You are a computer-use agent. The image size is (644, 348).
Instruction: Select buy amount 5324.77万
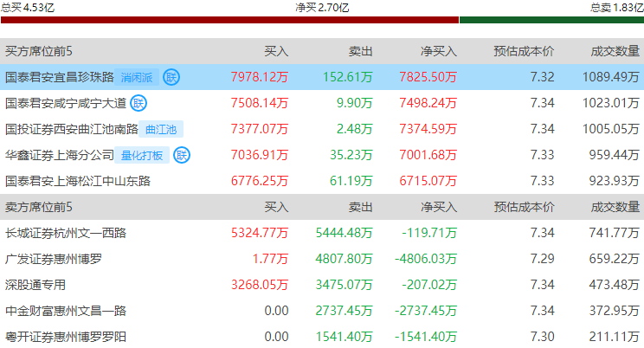(260, 233)
